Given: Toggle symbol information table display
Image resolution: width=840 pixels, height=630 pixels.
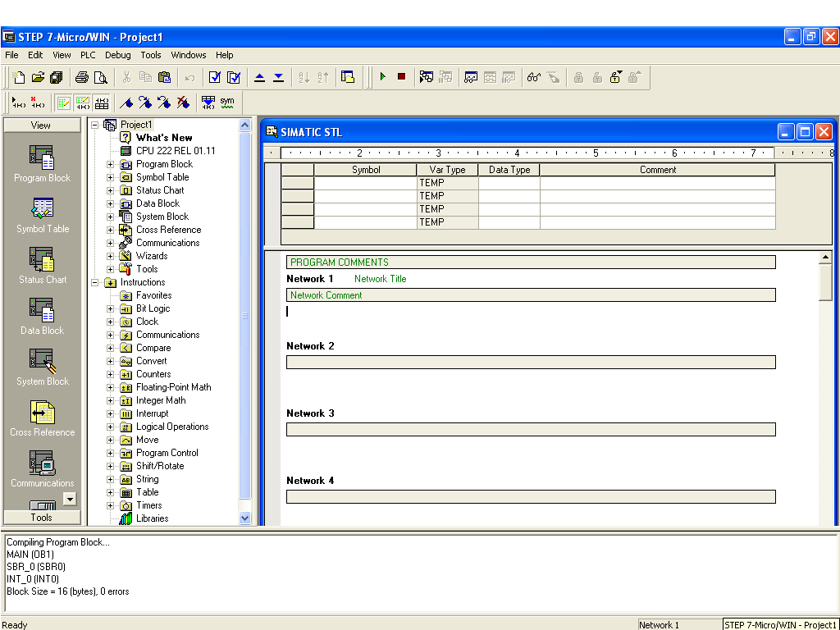Looking at the screenshot, I should [101, 102].
